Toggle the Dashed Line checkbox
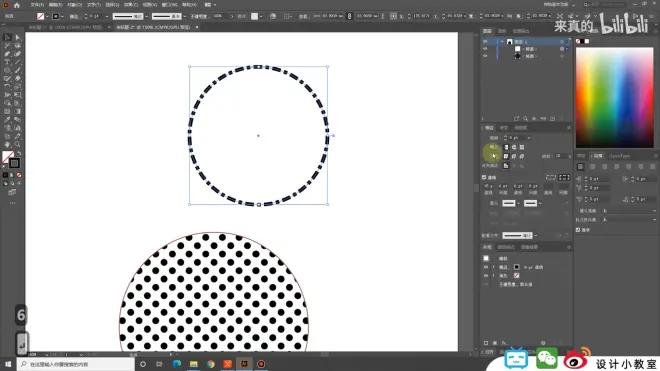 pyautogui.click(x=484, y=177)
